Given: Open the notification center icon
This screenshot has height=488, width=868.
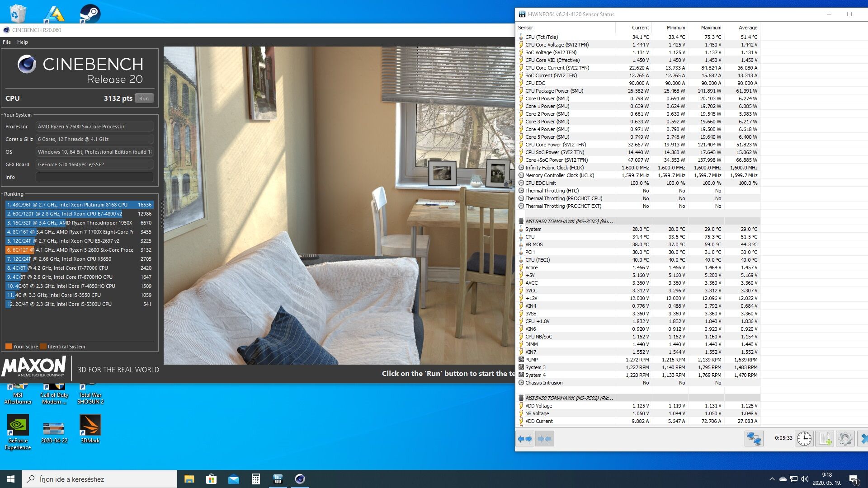Looking at the screenshot, I should pyautogui.click(x=854, y=479).
